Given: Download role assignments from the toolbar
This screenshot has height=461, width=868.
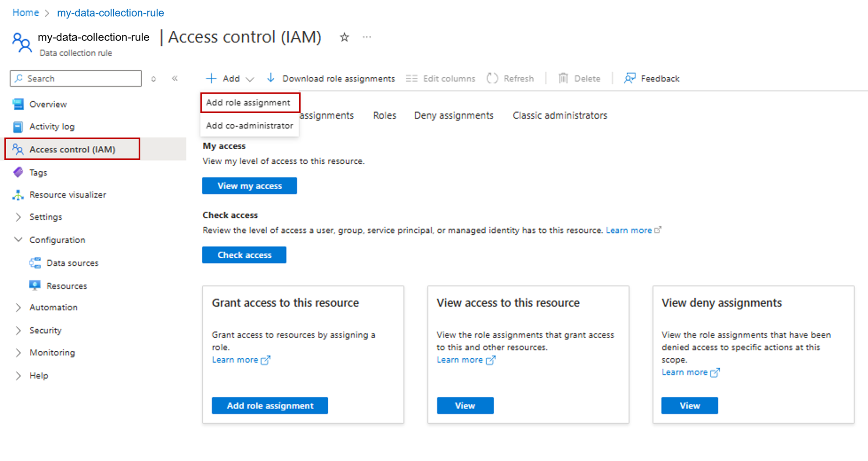Looking at the screenshot, I should pos(331,78).
